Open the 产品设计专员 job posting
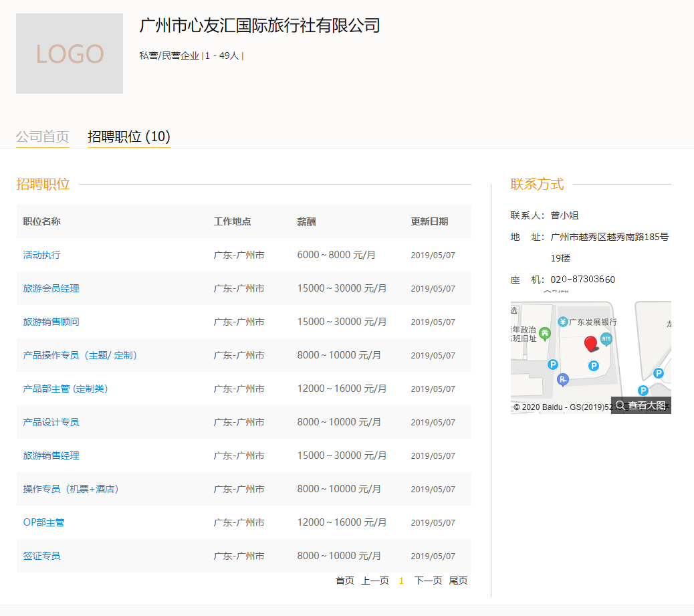 coord(51,422)
